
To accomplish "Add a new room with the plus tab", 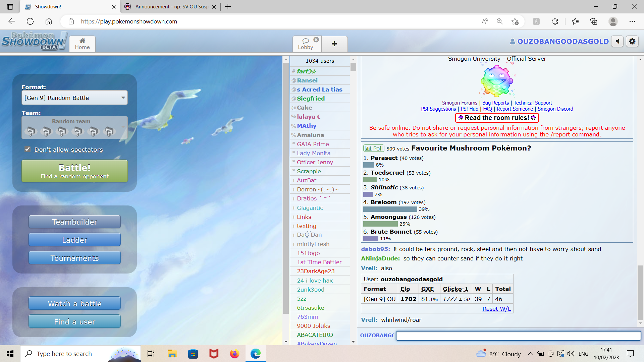I will pos(334,44).
